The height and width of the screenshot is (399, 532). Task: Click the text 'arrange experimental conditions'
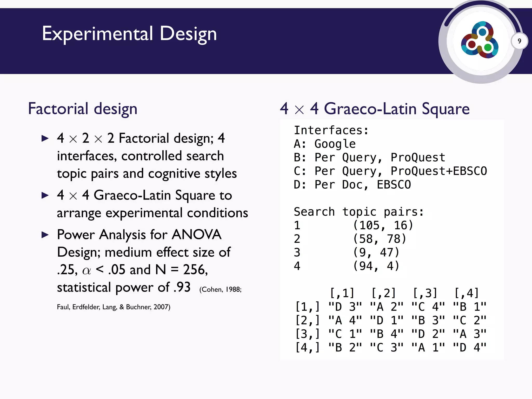click(x=152, y=213)
